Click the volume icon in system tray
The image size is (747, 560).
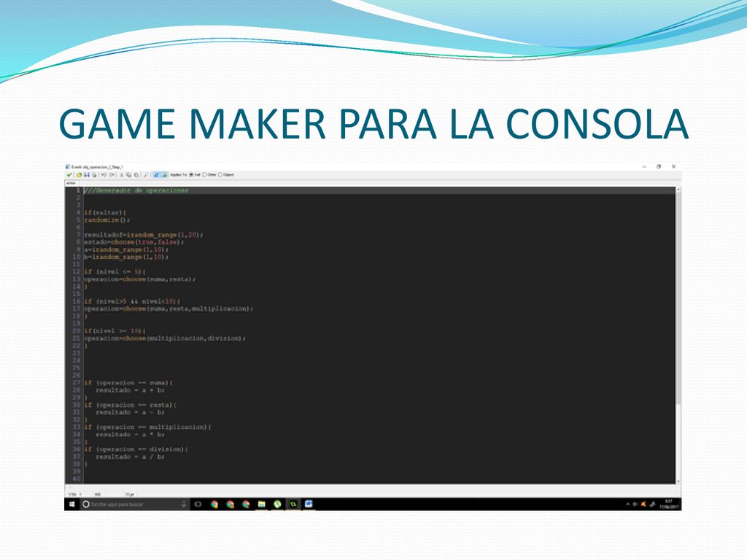pyautogui.click(x=635, y=505)
